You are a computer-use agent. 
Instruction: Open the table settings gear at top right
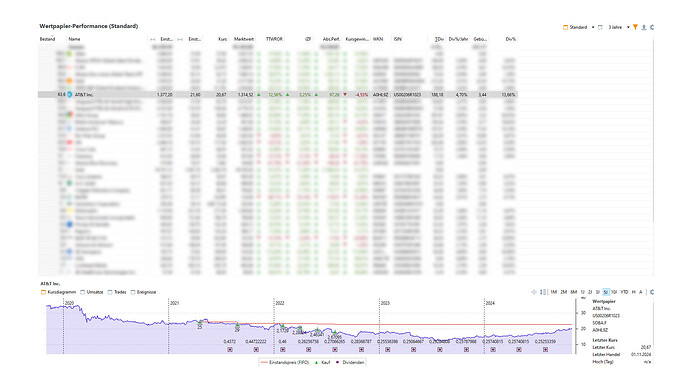pyautogui.click(x=652, y=27)
